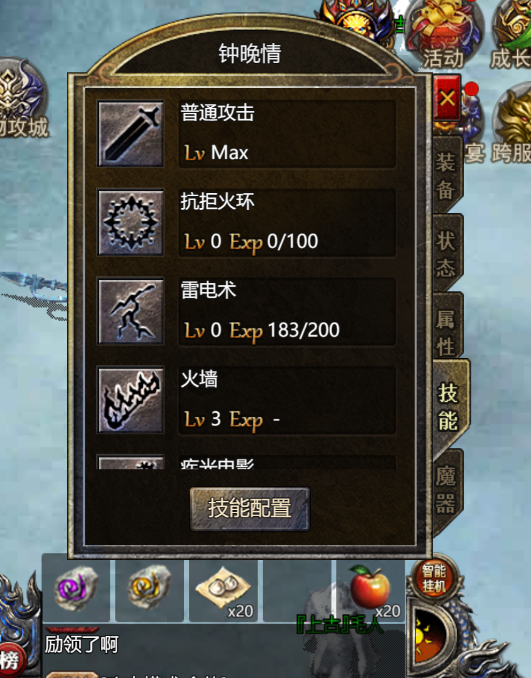Image resolution: width=531 pixels, height=678 pixels.
Task: Toggle the 智能挂机 auto-play button
Action: 434,579
